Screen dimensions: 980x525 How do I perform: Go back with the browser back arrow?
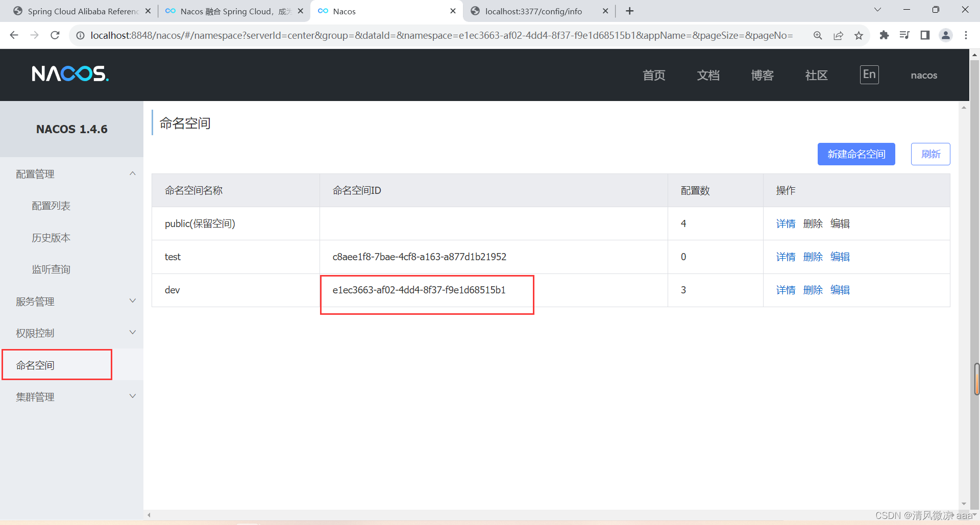[14, 35]
